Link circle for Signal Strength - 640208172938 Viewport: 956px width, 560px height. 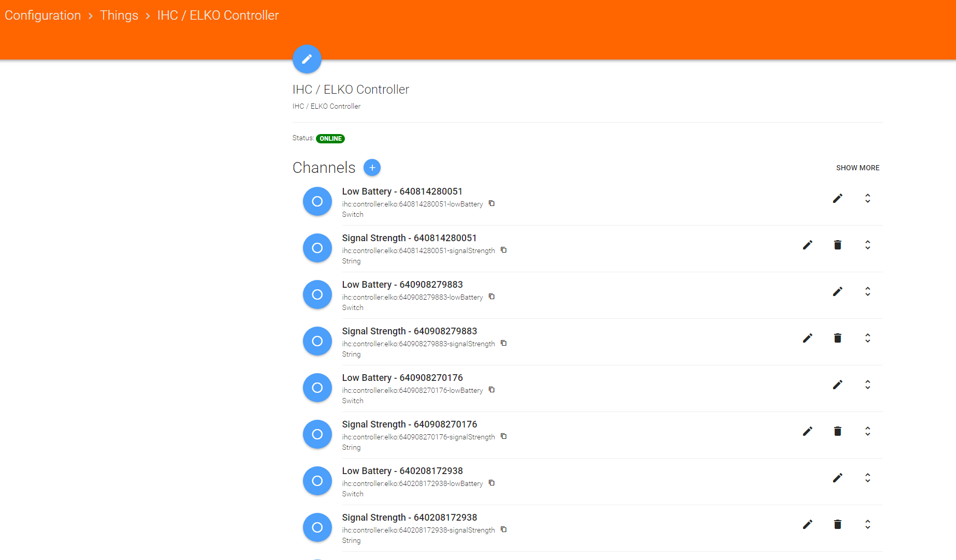pyautogui.click(x=317, y=527)
